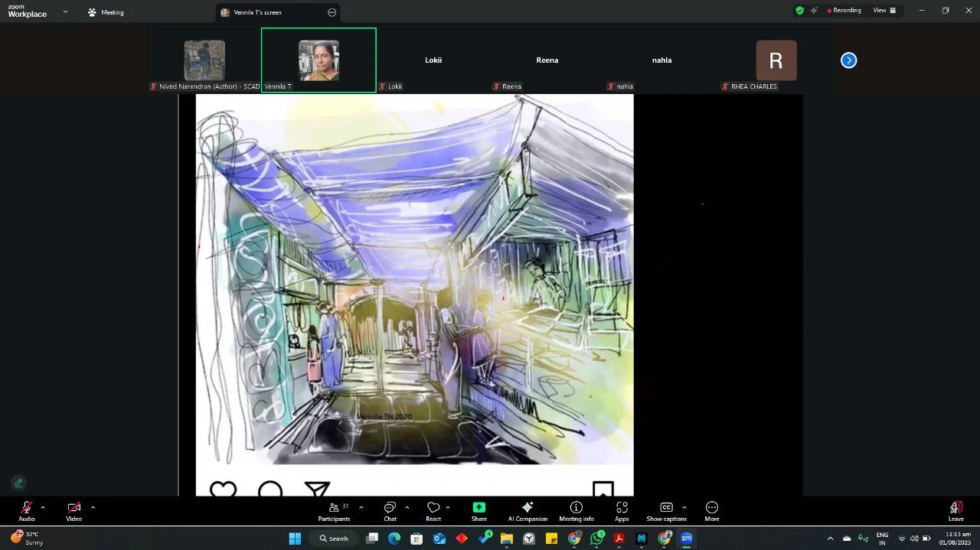Open the Apps panel
Screen dimensions: 980x550
622,512
